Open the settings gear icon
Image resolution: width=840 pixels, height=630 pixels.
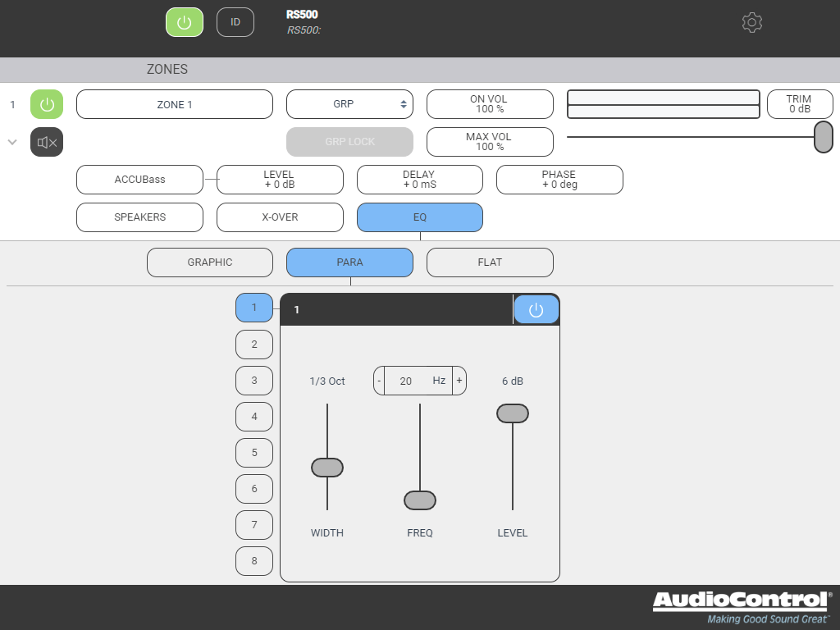click(x=751, y=22)
